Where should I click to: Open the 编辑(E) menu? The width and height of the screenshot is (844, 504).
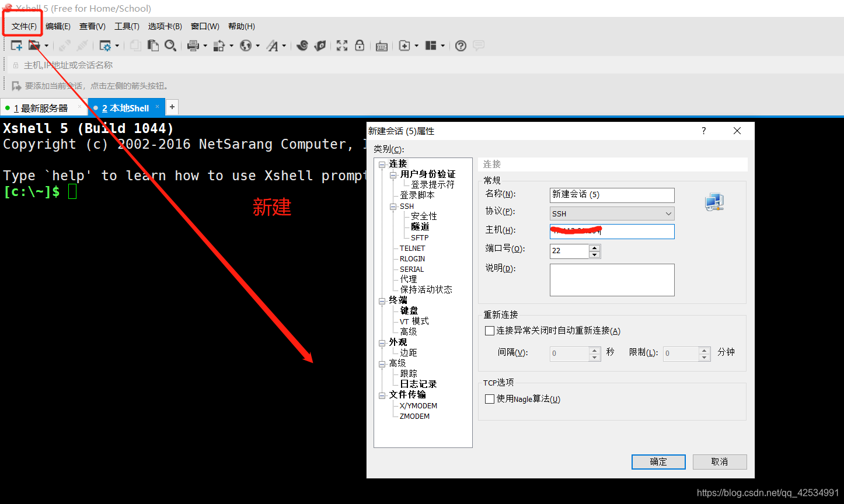point(58,26)
